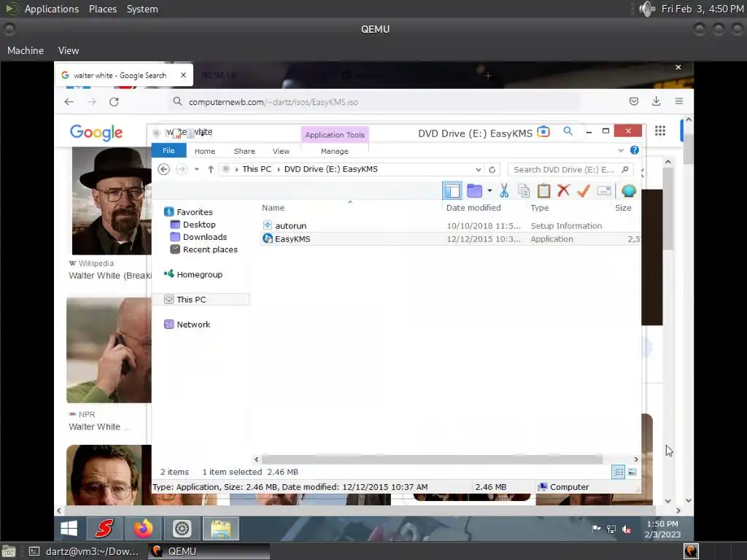Click the purple folder toolbar icon
Viewport: 747px width, 560px height.
(474, 191)
